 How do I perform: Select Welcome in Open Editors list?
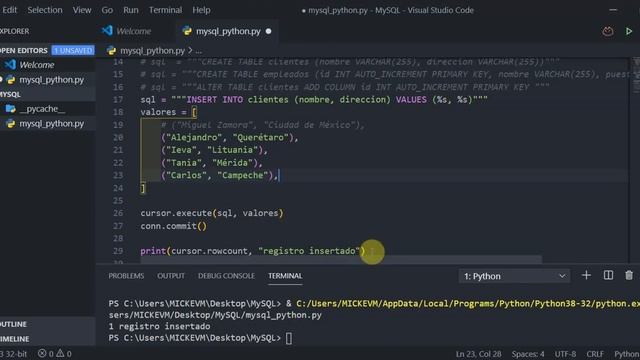[x=37, y=65]
